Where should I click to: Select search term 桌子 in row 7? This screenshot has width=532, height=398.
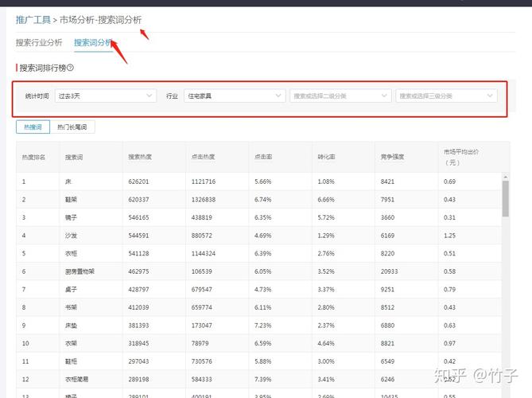71,290
